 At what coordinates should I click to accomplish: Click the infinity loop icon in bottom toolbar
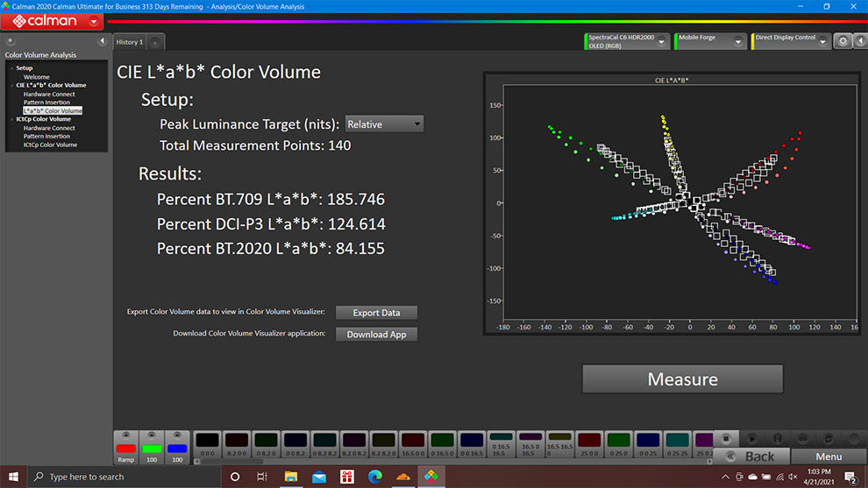point(802,439)
